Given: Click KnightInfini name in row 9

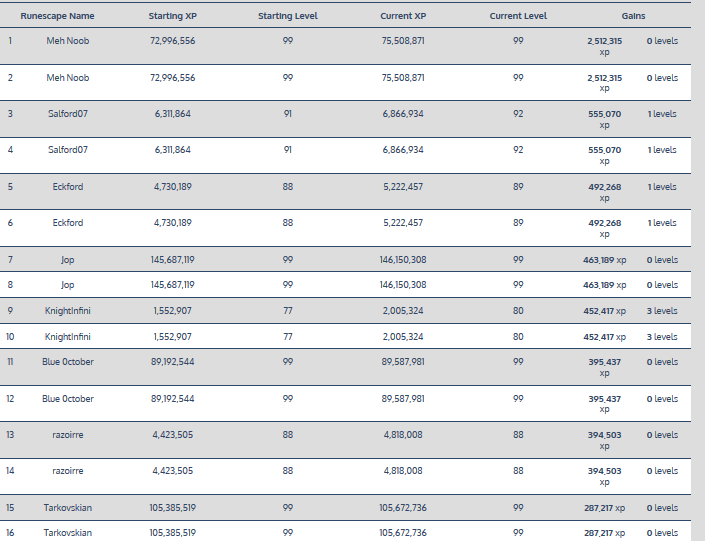Looking at the screenshot, I should tap(68, 311).
